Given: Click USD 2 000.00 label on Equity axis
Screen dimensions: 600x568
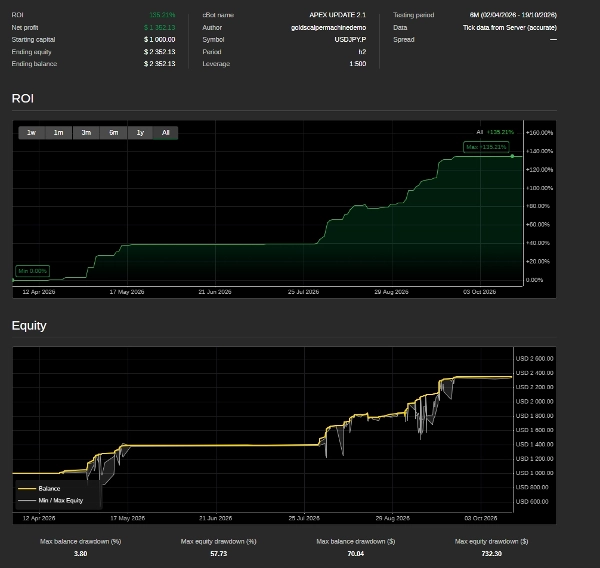Looking at the screenshot, I should 534,402.
